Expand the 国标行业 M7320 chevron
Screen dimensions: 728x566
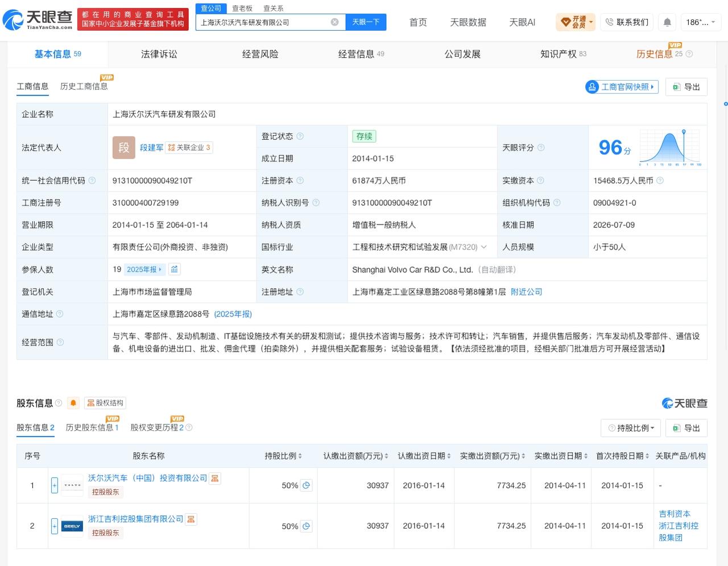tap(484, 247)
